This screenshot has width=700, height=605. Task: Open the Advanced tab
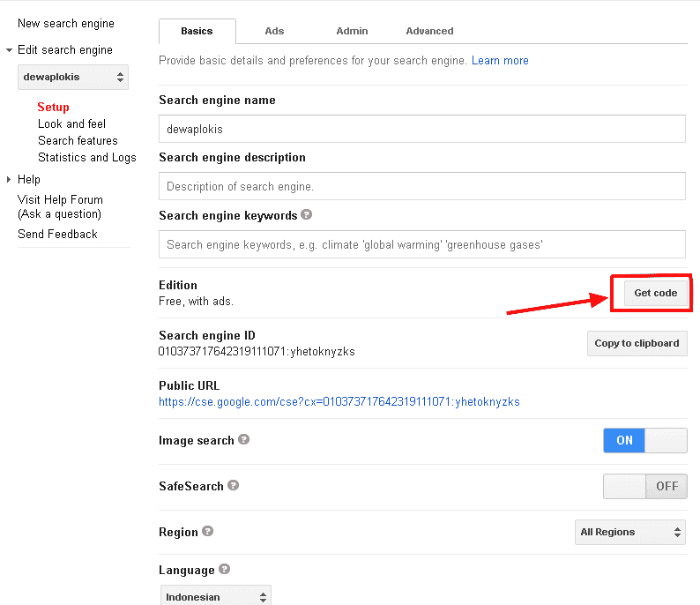pyautogui.click(x=429, y=31)
